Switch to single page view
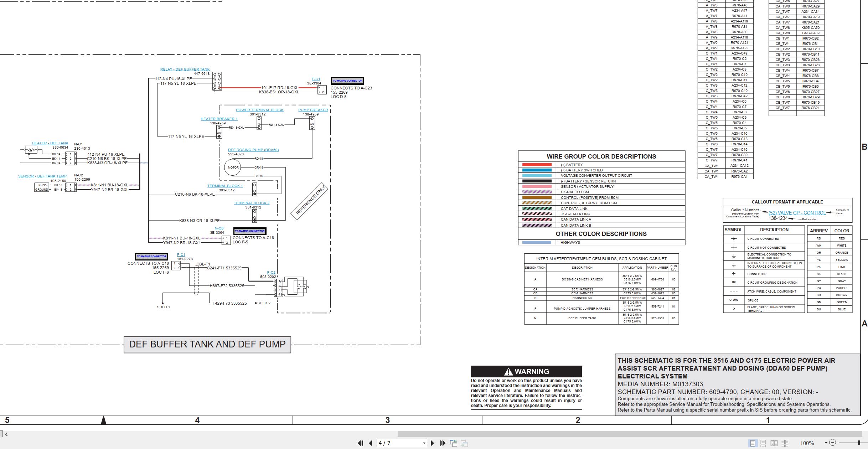The image size is (868, 449). [x=753, y=443]
